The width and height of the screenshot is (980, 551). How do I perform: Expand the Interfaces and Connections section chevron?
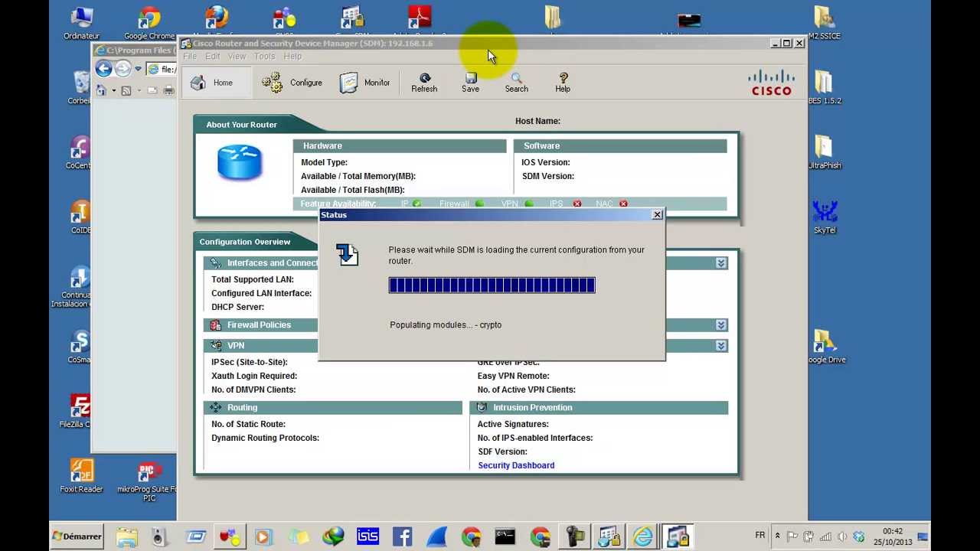coord(721,263)
